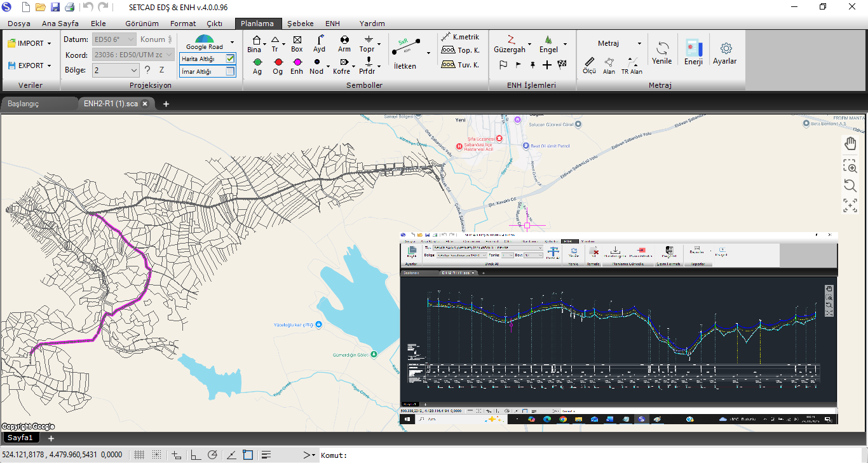
Task: Open the Şebeke ribbon tab
Action: click(300, 24)
